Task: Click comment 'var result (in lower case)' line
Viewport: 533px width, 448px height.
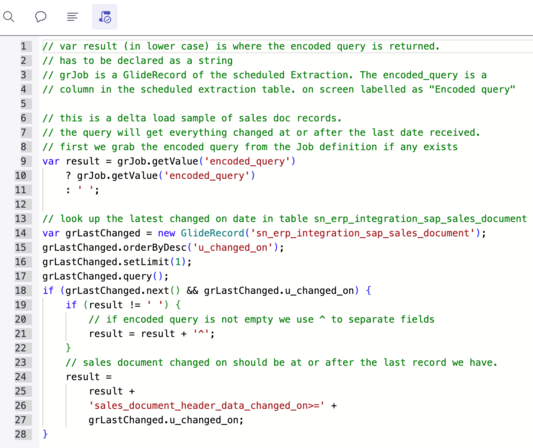Action: (241, 46)
